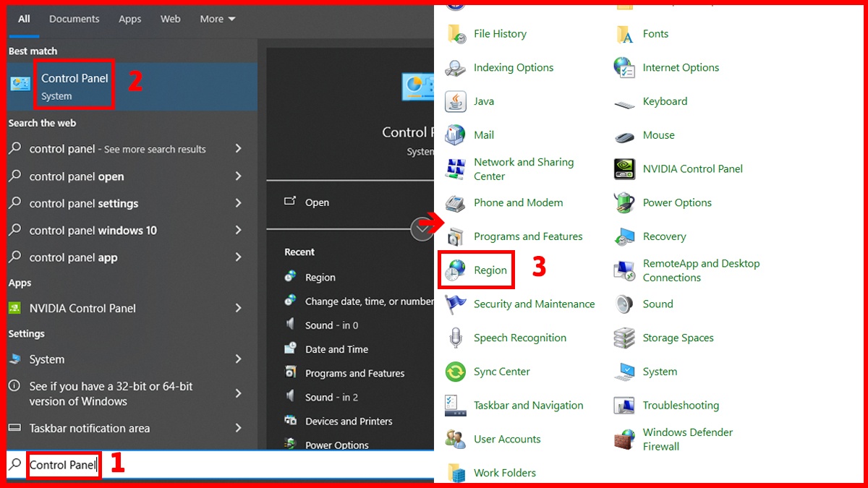Viewport: 868px width, 488px height.
Task: Expand the 'control panel windows 10' arrow
Action: tap(238, 231)
